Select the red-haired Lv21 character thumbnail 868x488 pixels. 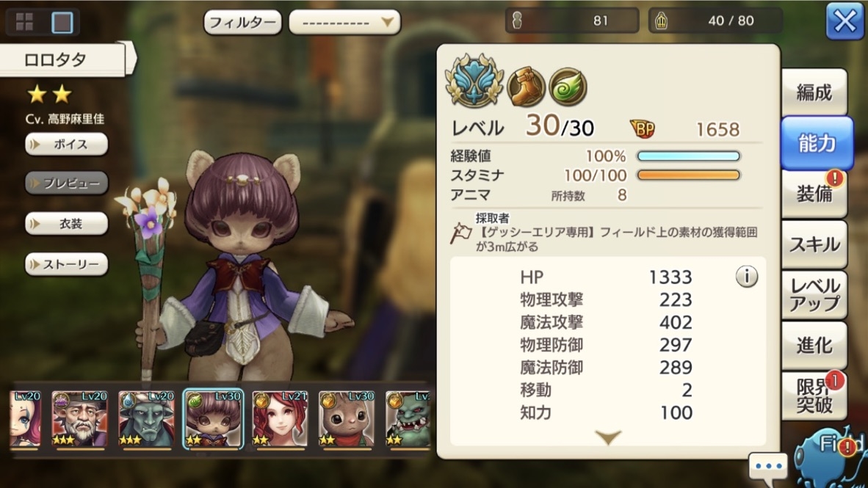(x=280, y=419)
